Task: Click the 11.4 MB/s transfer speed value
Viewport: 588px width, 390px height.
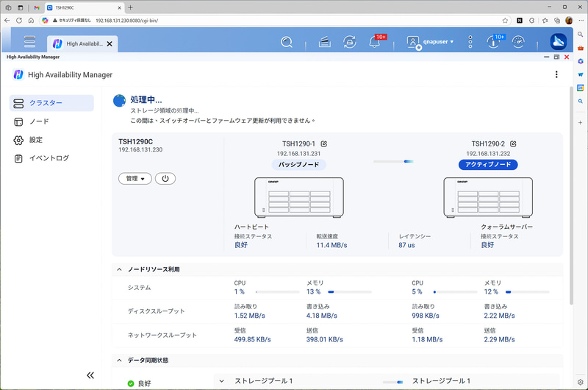Action: pos(332,245)
